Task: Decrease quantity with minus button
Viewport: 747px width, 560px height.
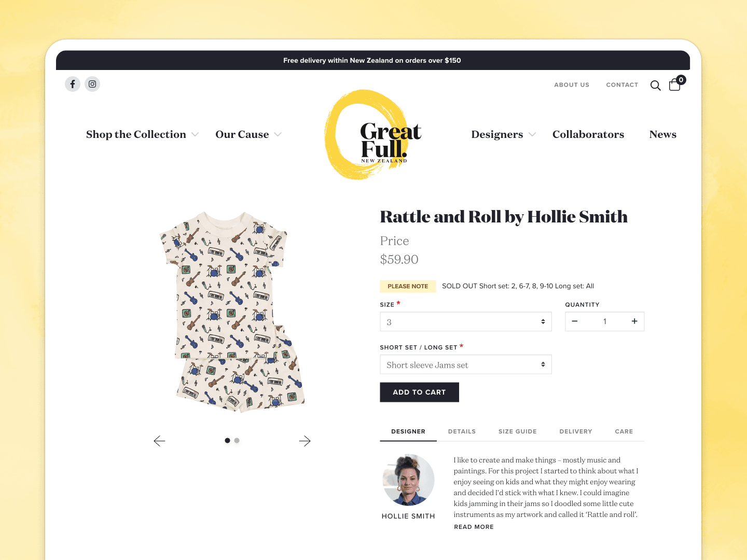Action: 575,321
